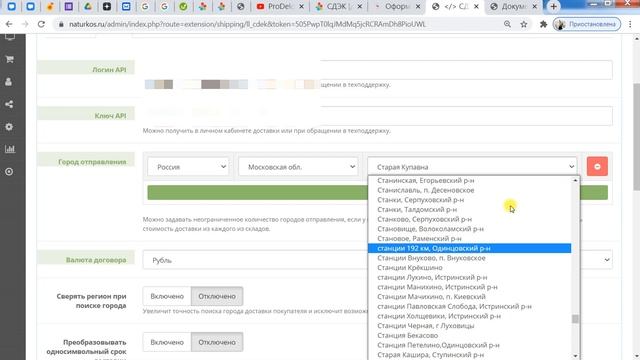Select Старая Кашира, Ступинский р-н

(x=469, y=355)
